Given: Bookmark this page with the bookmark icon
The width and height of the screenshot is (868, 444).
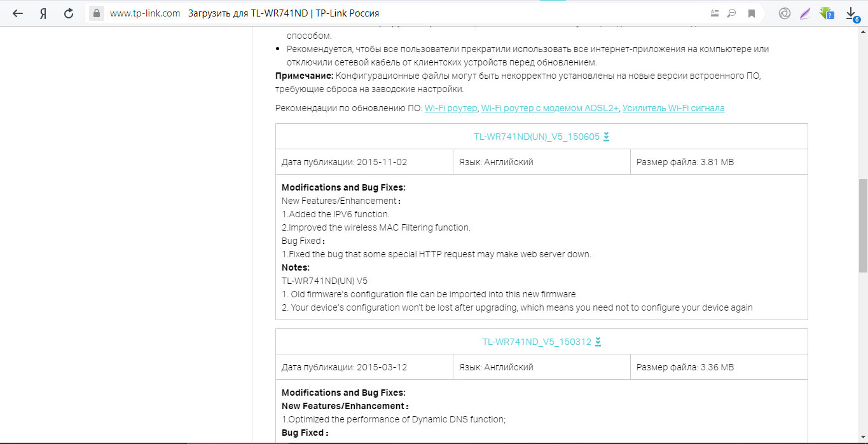Looking at the screenshot, I should [751, 13].
